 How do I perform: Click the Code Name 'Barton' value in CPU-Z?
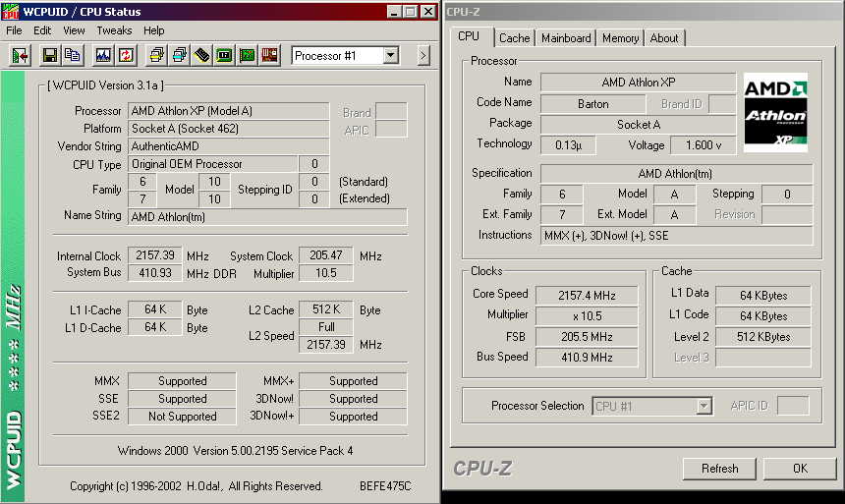tap(592, 104)
